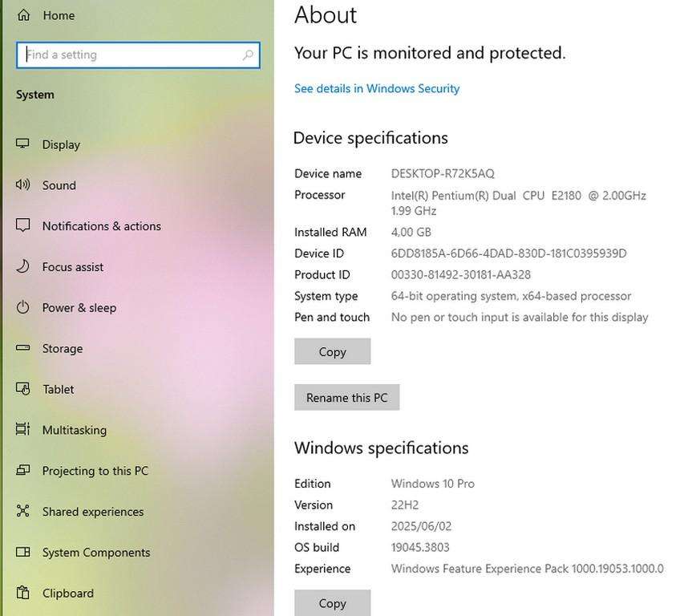Open See details in Windows Security
The image size is (684, 616).
(377, 89)
